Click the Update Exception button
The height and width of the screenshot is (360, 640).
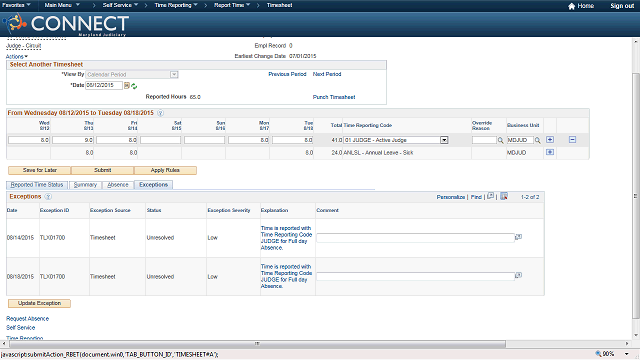pos(39,303)
